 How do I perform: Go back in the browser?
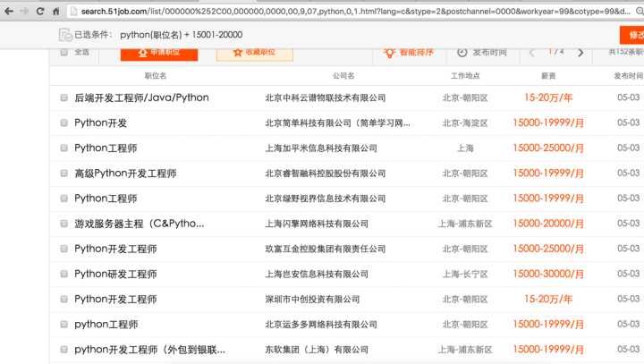pyautogui.click(x=9, y=11)
